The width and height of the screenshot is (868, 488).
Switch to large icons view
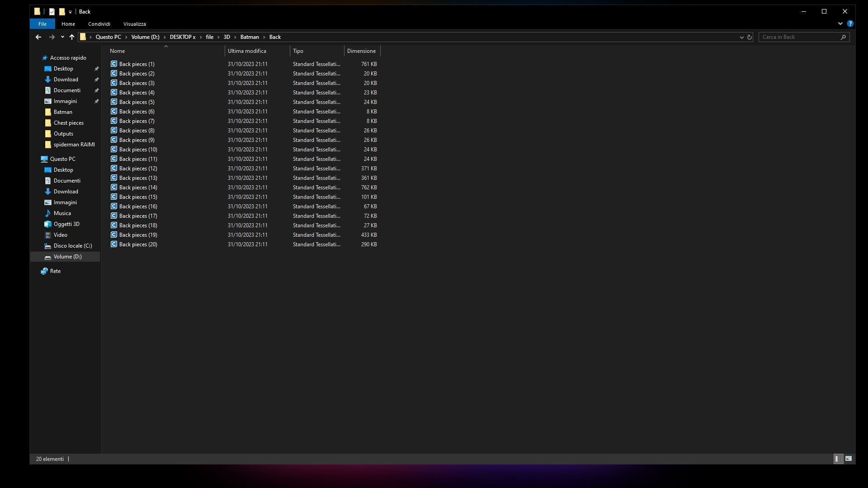point(849,459)
